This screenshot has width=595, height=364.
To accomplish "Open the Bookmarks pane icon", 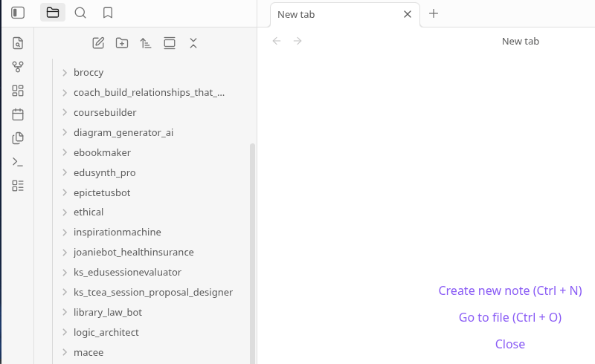I will pos(108,13).
